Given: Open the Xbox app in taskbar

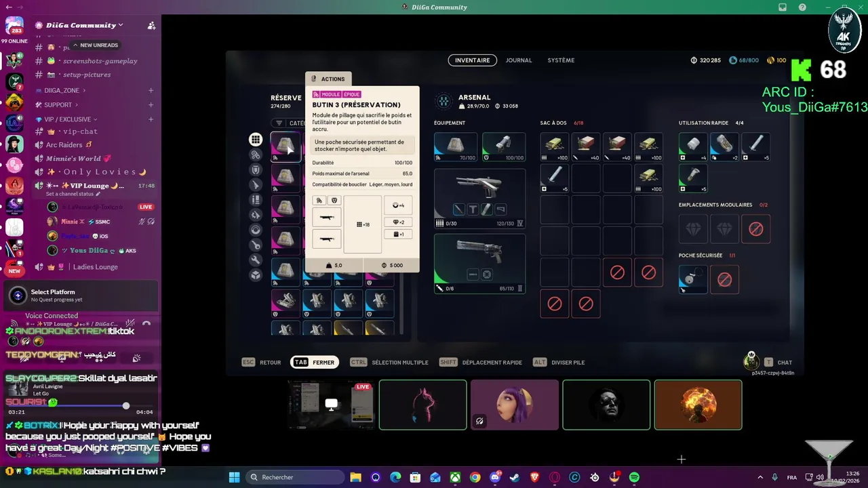Looking at the screenshot, I should tap(455, 477).
